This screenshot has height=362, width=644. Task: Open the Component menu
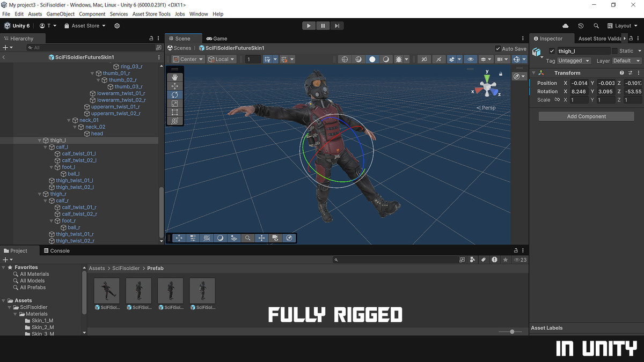[x=92, y=14]
